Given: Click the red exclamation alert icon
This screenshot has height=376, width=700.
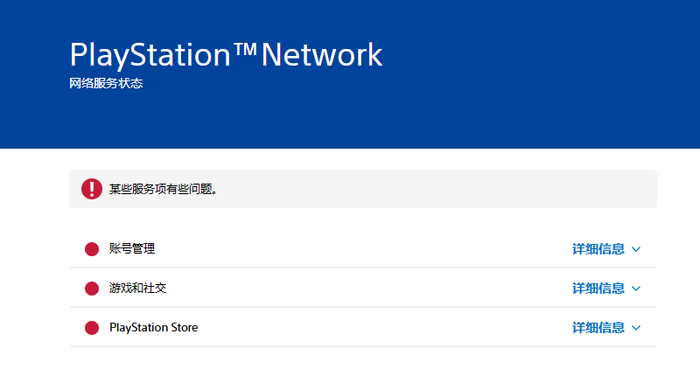Looking at the screenshot, I should [92, 189].
